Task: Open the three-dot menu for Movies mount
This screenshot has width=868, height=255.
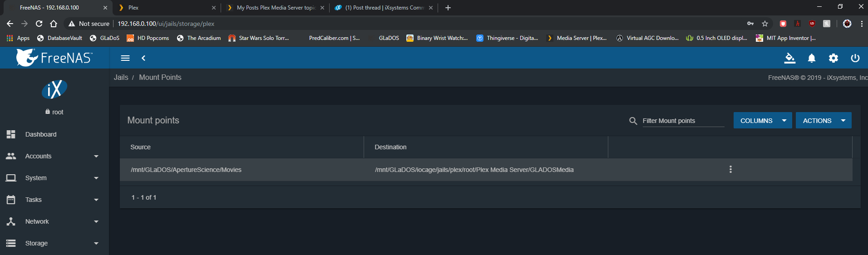Action: coord(730,169)
